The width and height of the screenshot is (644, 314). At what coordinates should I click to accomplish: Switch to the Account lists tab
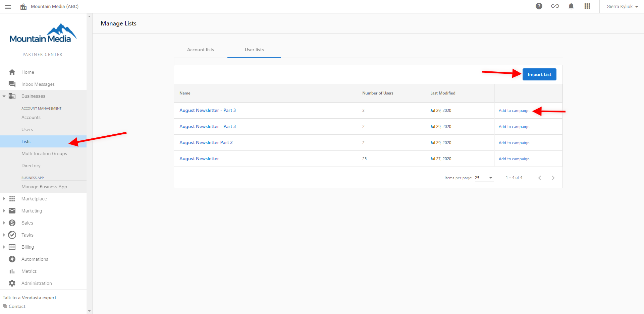(201, 50)
